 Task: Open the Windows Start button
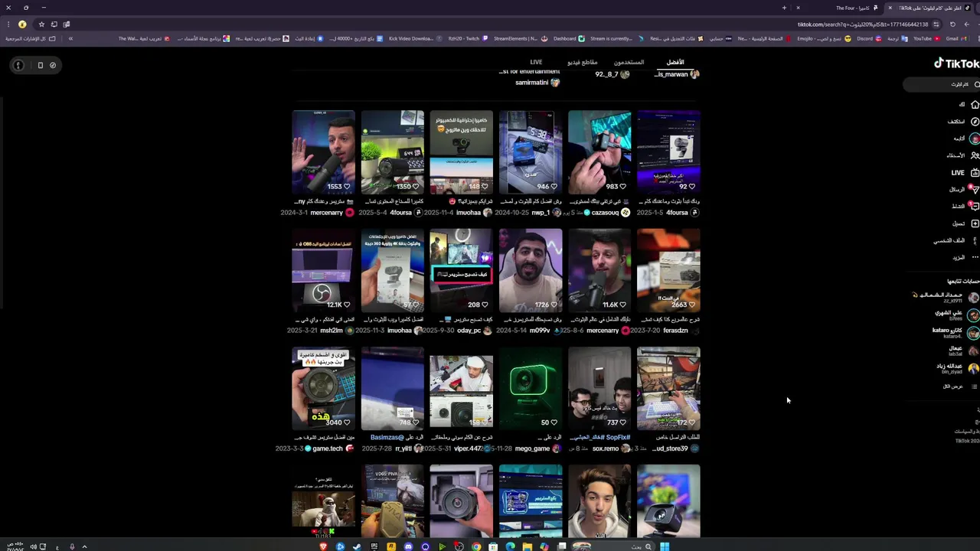tap(665, 546)
